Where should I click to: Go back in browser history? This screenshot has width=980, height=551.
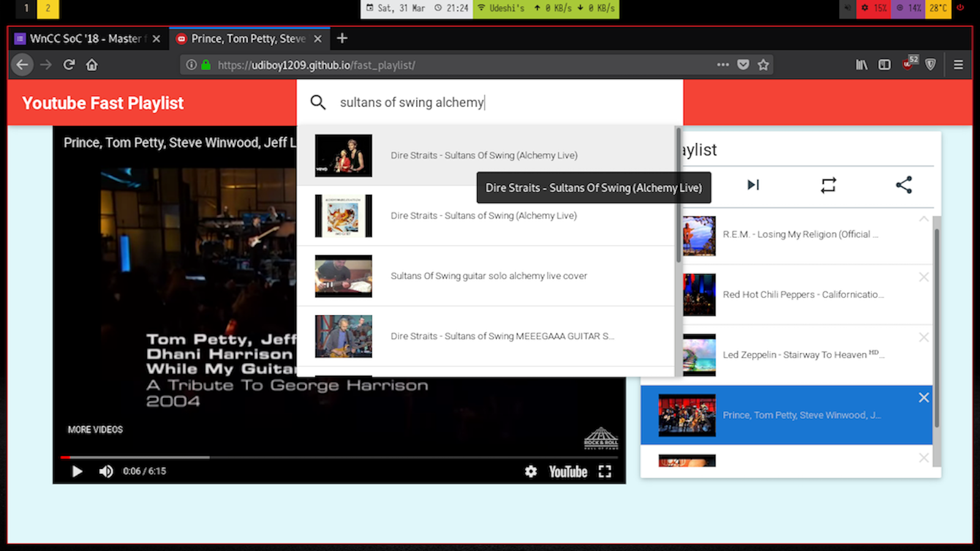(x=22, y=65)
